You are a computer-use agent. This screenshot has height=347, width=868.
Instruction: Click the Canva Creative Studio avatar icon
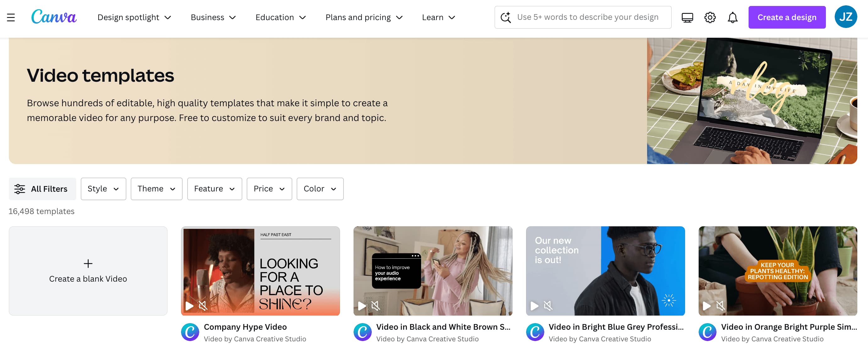[x=190, y=332]
